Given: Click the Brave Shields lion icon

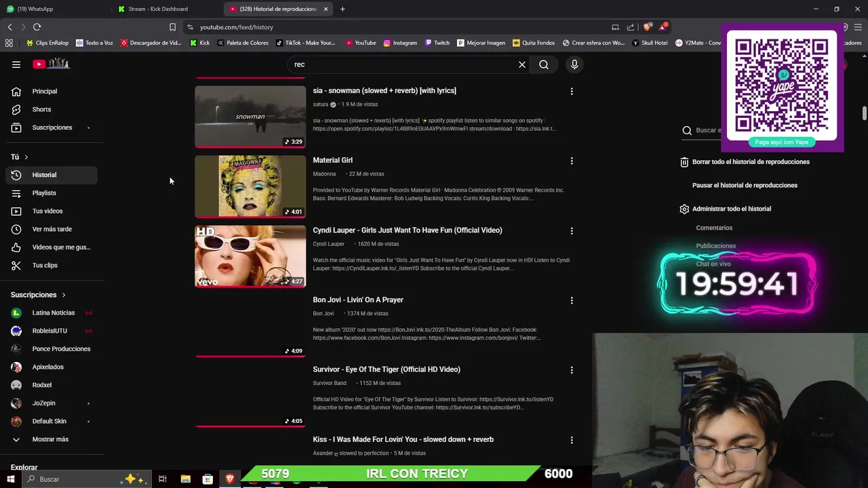Looking at the screenshot, I should tap(647, 27).
